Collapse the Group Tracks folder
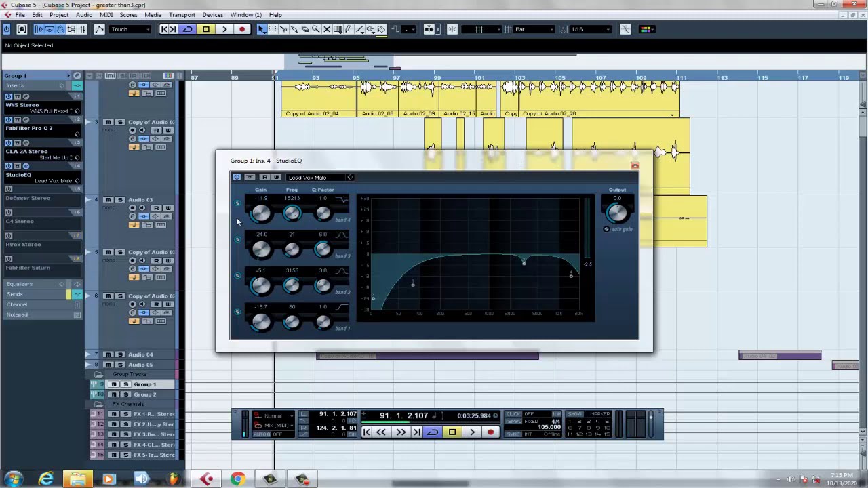Screen dimensions: 868x488 click(x=99, y=374)
